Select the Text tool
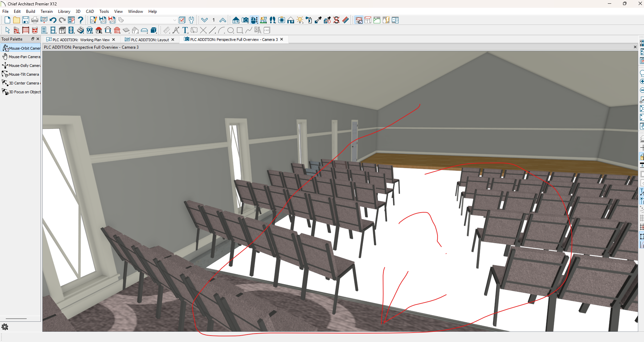 coord(185,30)
